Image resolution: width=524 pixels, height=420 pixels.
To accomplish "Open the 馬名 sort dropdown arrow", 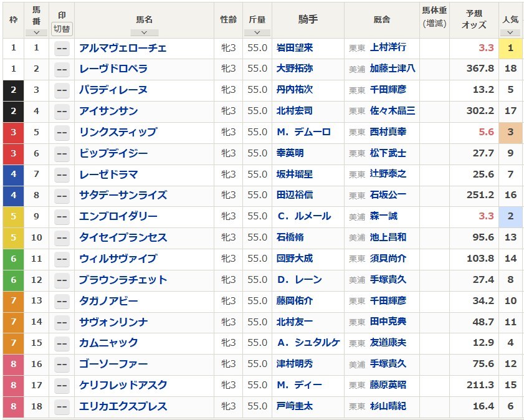I will (x=145, y=33).
